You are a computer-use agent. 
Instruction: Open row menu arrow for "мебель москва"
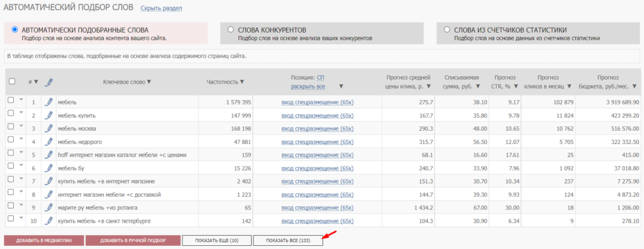pyautogui.click(x=21, y=125)
